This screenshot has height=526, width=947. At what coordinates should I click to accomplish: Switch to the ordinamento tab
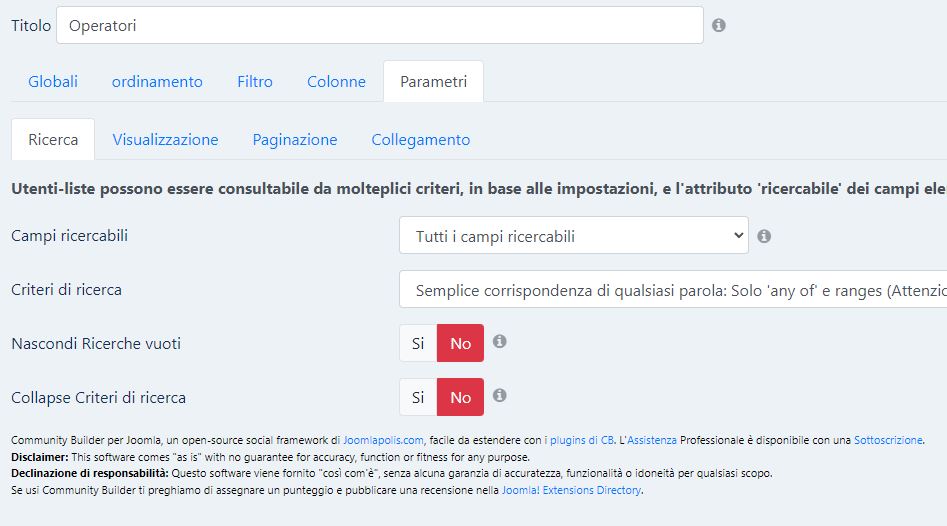coord(157,82)
